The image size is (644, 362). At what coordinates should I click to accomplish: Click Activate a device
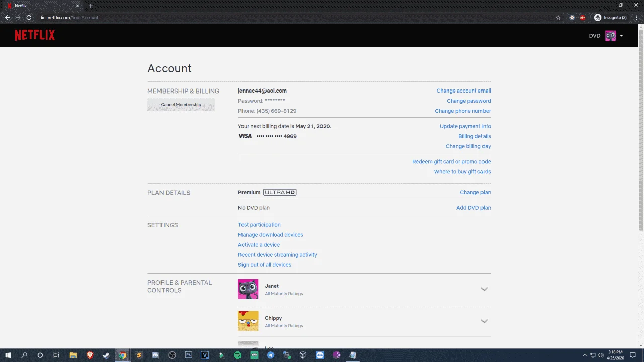coord(259,245)
